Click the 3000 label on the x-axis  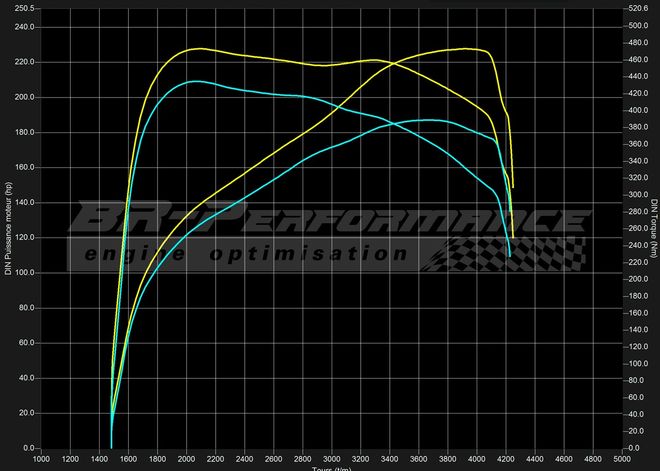[332, 459]
